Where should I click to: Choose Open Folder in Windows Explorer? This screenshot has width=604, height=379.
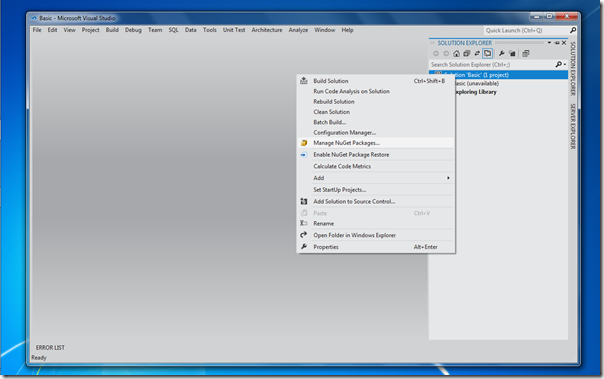[x=376, y=235]
